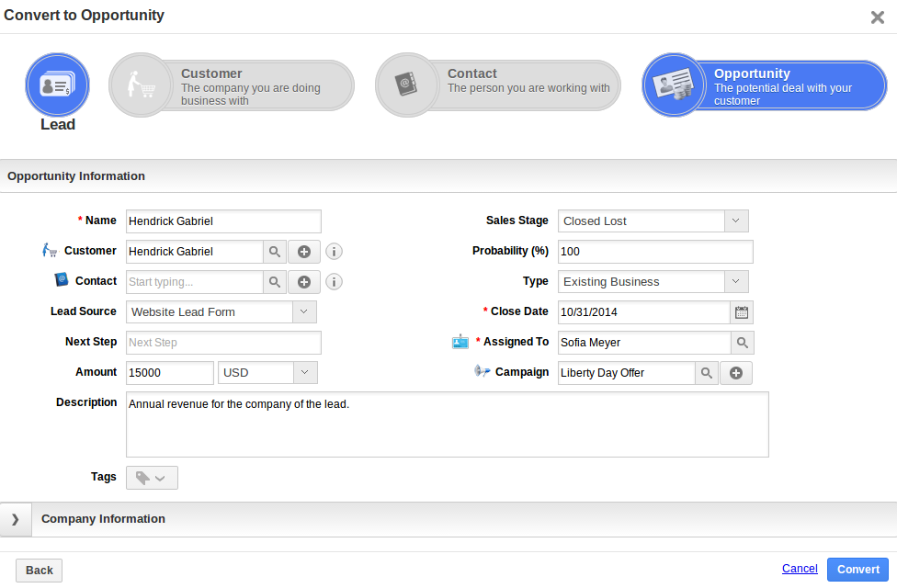The image size is (897, 588).
Task: Select the Customer wizard step
Action: click(x=232, y=86)
